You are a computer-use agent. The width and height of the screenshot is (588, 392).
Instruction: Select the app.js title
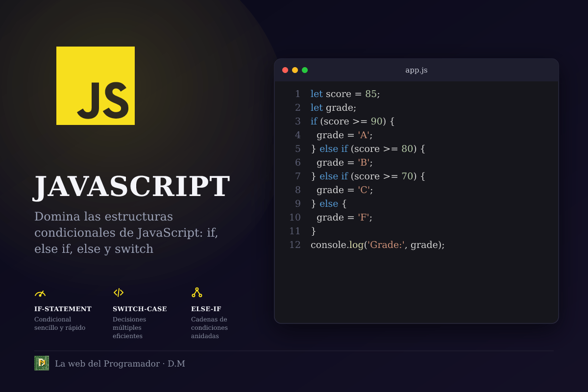coord(416,70)
